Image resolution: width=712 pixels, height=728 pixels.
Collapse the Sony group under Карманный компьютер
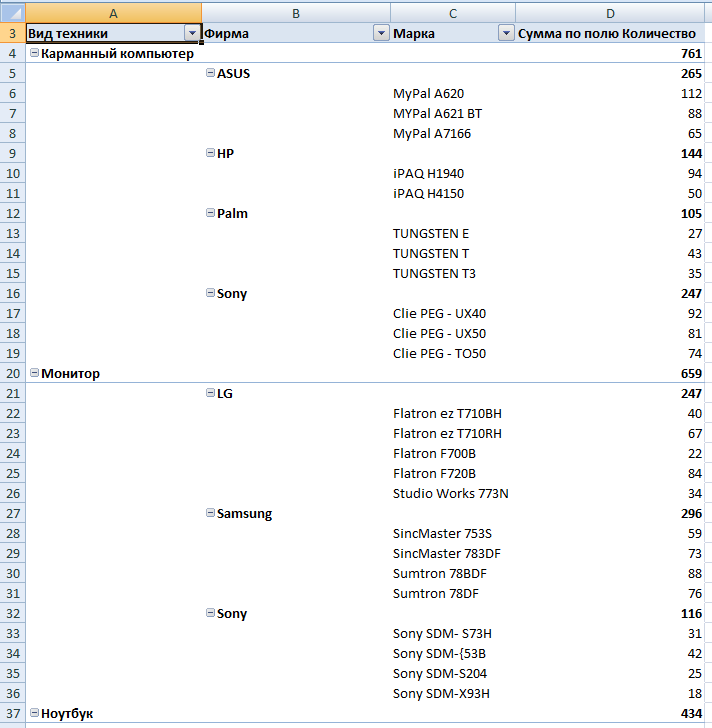[210, 292]
